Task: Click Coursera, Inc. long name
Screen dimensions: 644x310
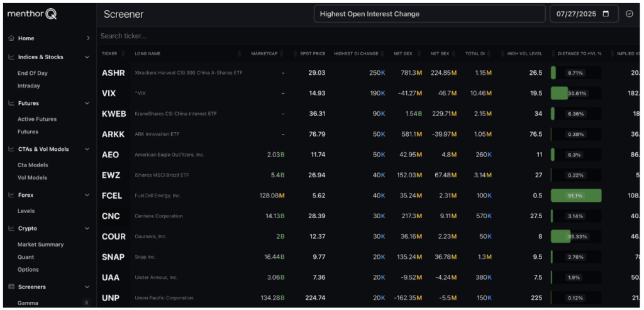Action: pos(151,236)
